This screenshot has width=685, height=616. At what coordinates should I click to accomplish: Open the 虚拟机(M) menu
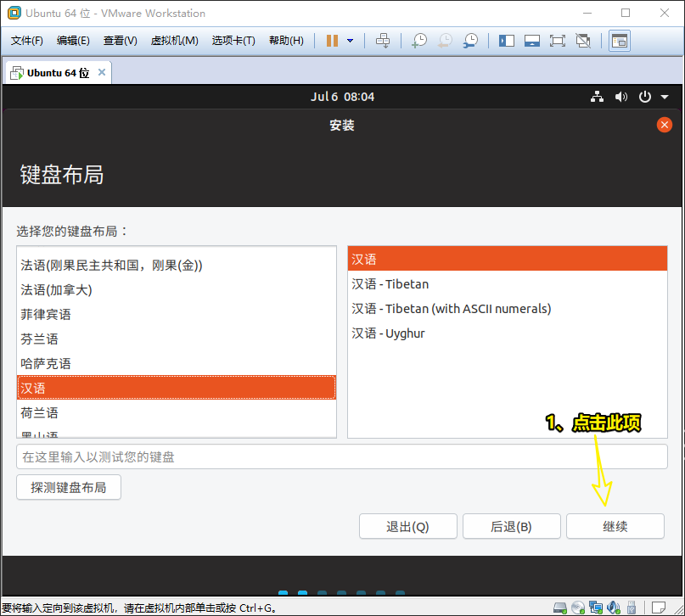coord(174,41)
